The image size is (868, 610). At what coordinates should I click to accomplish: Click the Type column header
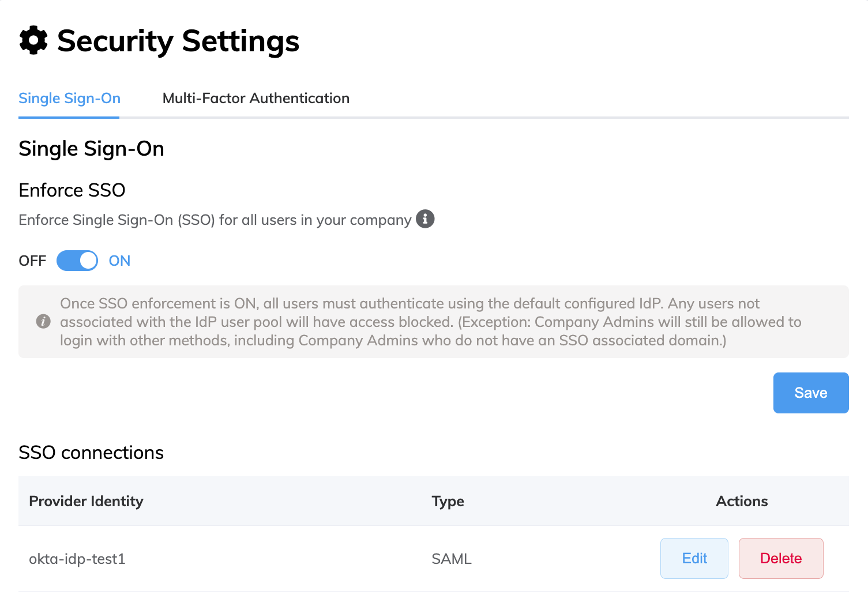point(448,501)
